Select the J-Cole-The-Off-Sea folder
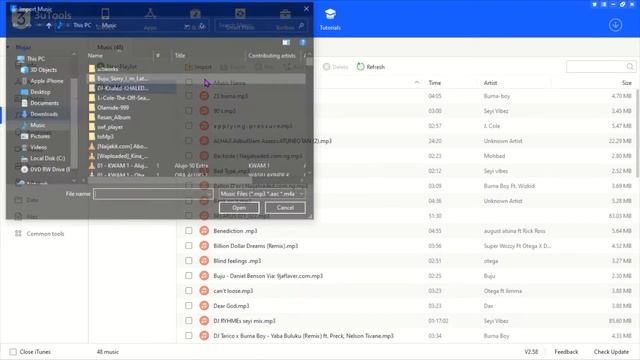Viewport: 640px width, 360px height. [x=122, y=98]
